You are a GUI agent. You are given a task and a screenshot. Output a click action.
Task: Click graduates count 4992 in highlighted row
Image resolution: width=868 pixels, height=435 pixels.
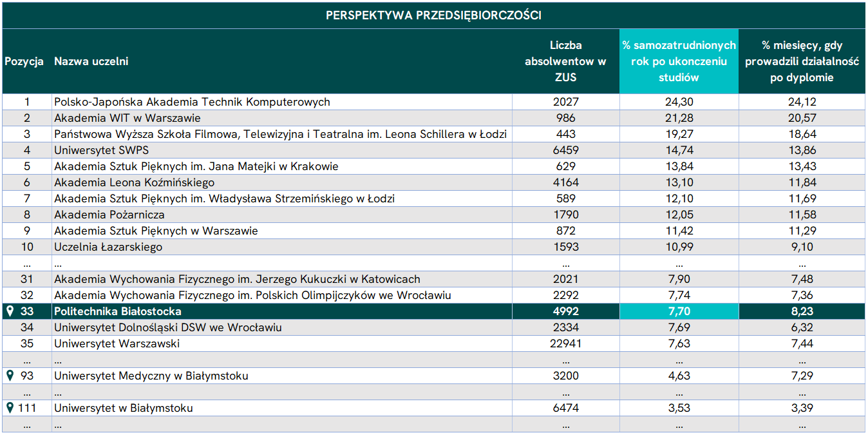tap(565, 311)
